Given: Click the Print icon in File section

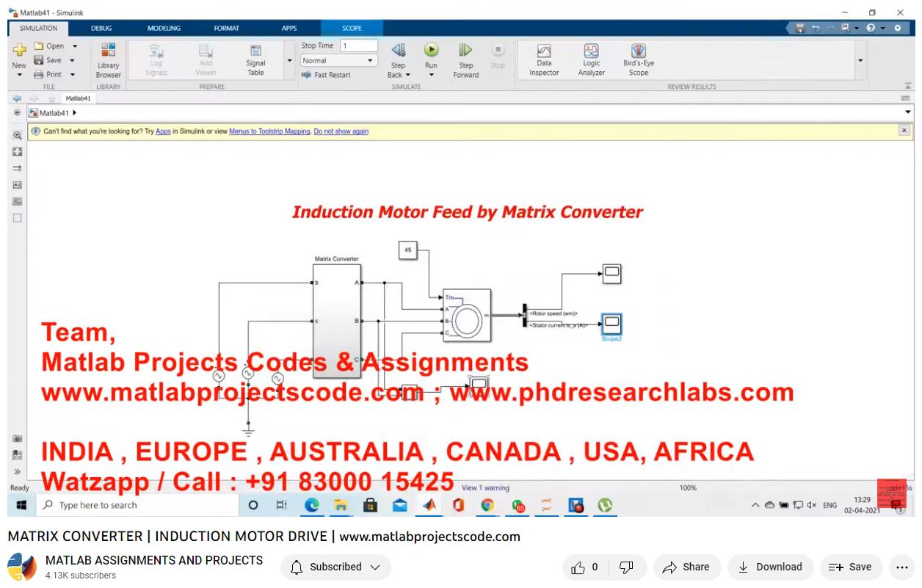Looking at the screenshot, I should 39,74.
